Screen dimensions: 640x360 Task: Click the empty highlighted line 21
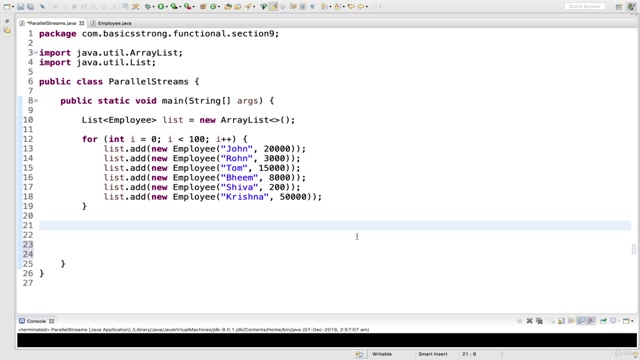(x=335, y=225)
